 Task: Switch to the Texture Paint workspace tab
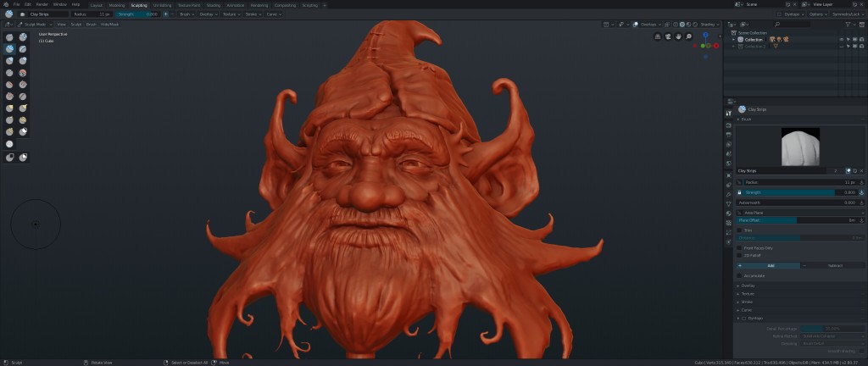click(x=189, y=5)
